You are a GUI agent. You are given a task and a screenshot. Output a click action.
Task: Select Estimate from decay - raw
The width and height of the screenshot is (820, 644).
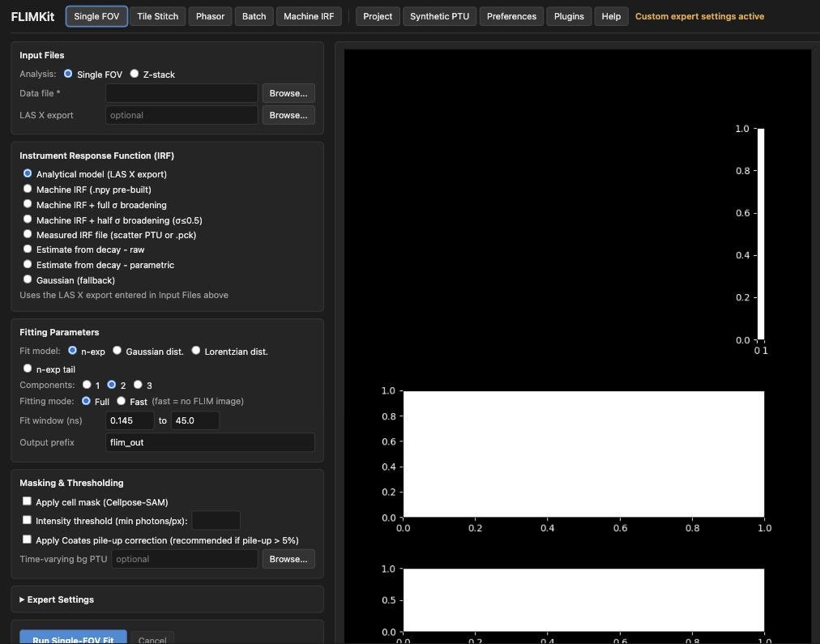pyautogui.click(x=28, y=249)
